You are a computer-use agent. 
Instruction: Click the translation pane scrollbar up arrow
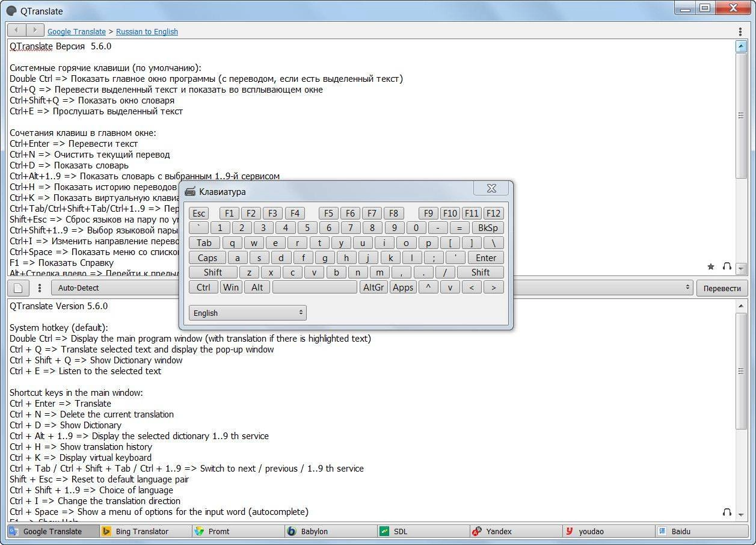tap(741, 306)
